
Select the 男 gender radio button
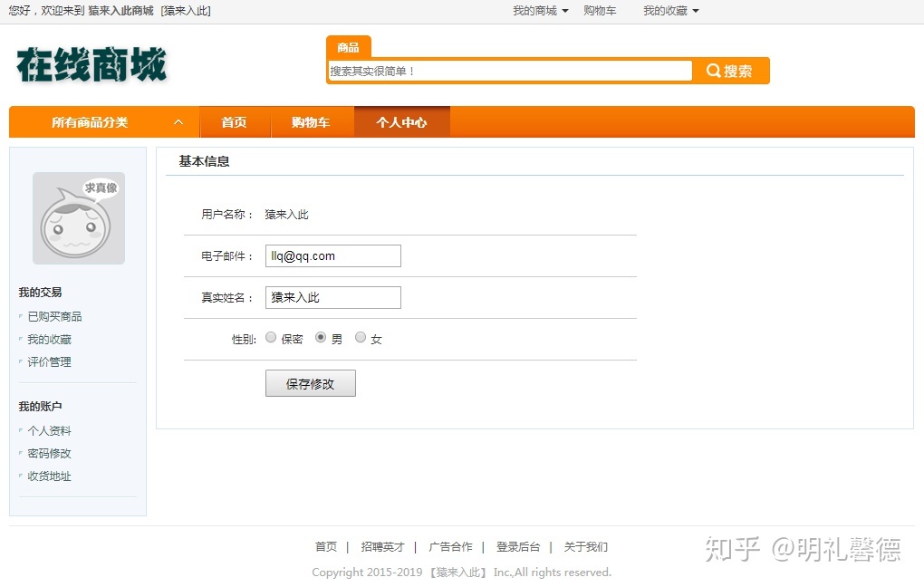coord(321,337)
